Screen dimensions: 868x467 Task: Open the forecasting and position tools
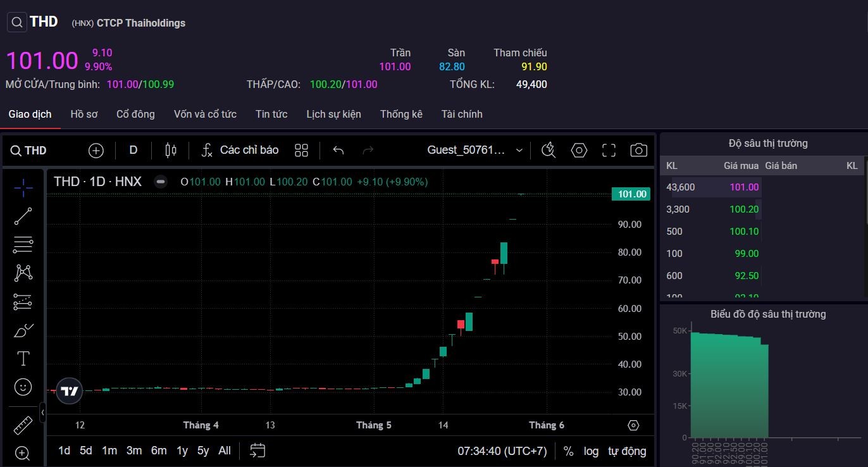23,301
